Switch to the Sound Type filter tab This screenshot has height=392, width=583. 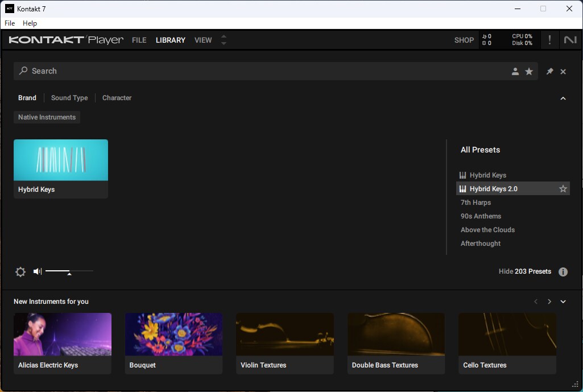click(69, 98)
